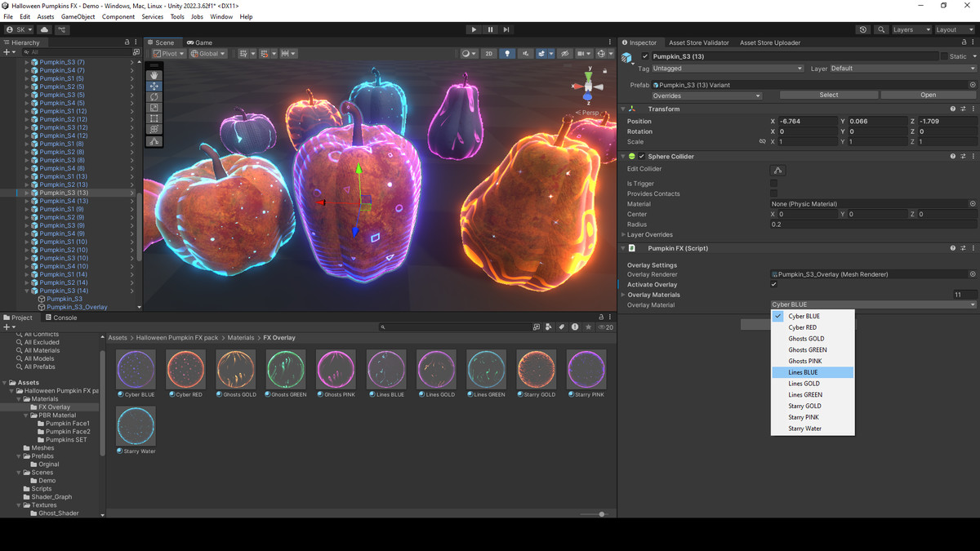Click the prefab Open button
Image resolution: width=980 pixels, height=551 pixels.
pyautogui.click(x=928, y=95)
